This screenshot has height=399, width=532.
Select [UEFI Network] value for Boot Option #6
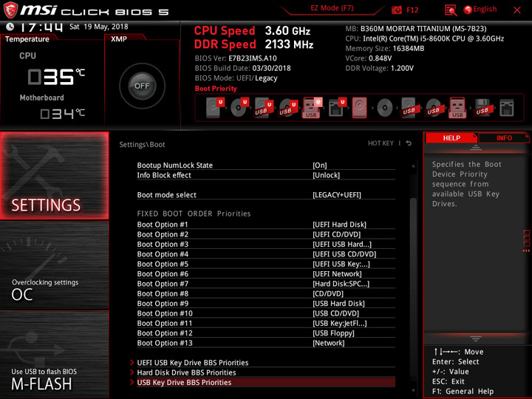pyautogui.click(x=337, y=273)
